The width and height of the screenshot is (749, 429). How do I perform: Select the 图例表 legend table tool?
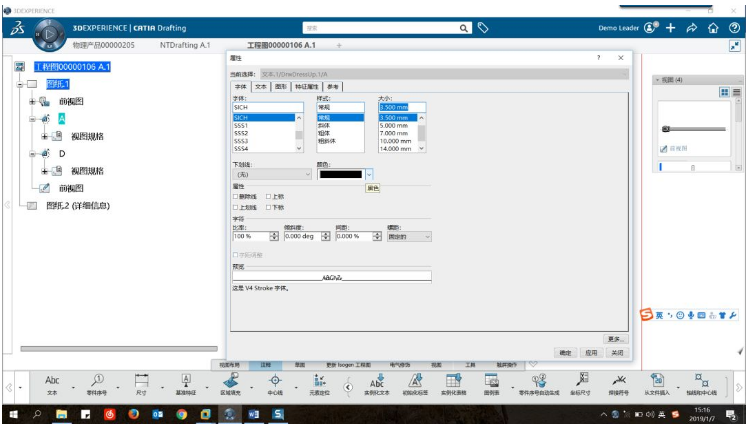click(492, 385)
